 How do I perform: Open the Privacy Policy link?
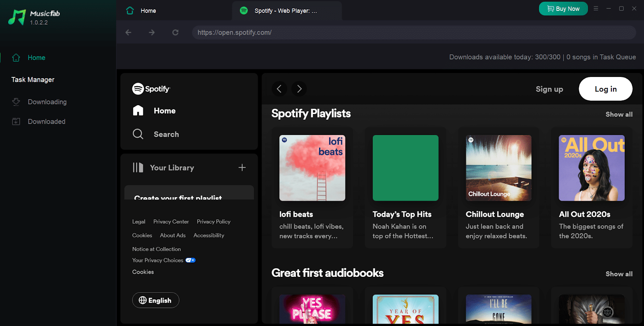[x=214, y=222]
